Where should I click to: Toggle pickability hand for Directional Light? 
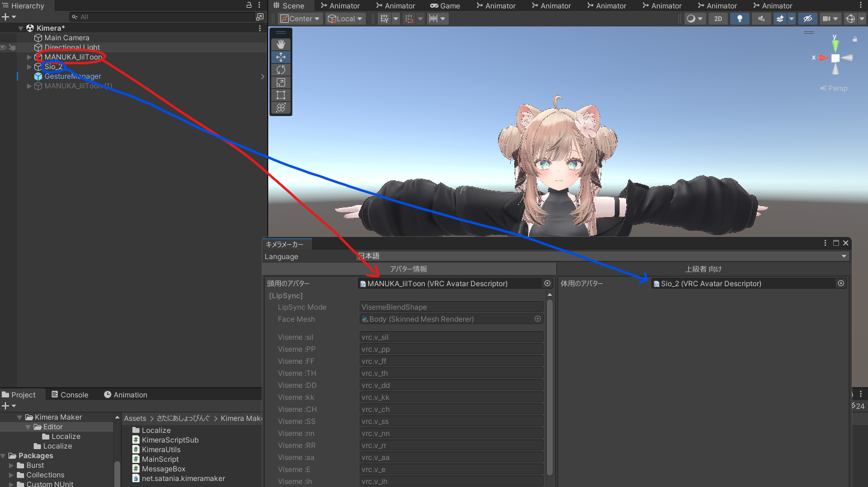[x=12, y=47]
